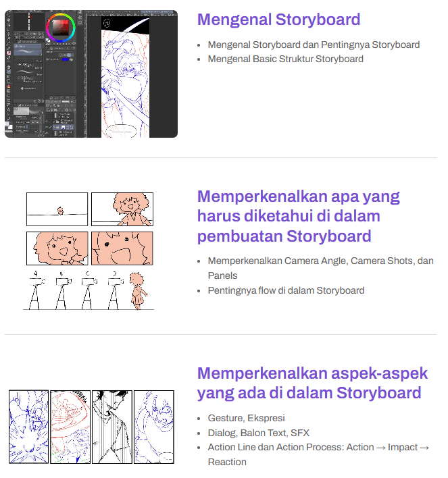Click the speech bubble ellipse in the canvas sketch
This screenshot has width=448, height=478.
[x=121, y=131]
